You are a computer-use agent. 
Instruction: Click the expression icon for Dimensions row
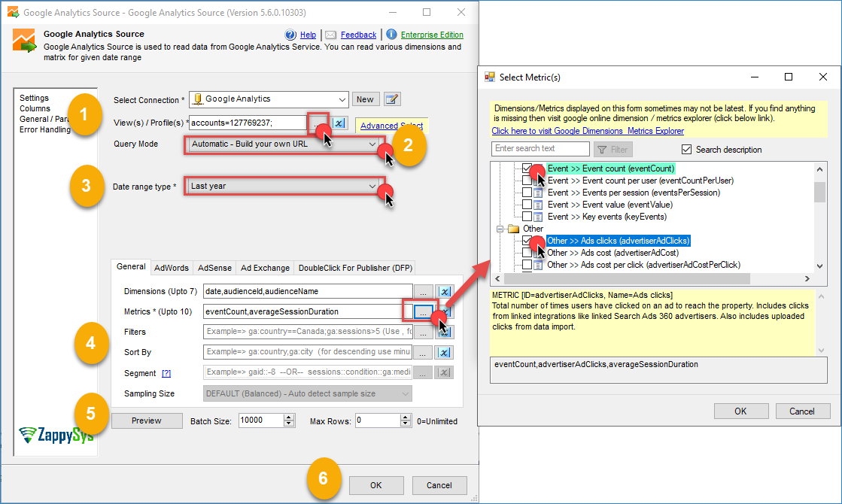445,291
